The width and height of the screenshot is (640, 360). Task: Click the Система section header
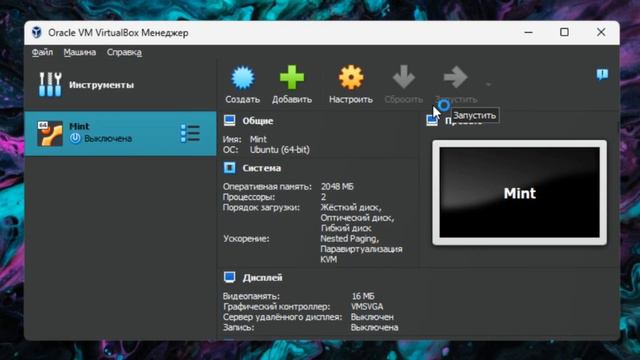point(262,168)
